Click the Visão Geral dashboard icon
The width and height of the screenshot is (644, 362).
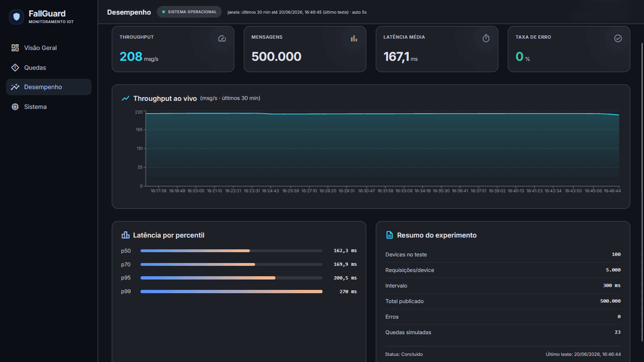pos(15,48)
